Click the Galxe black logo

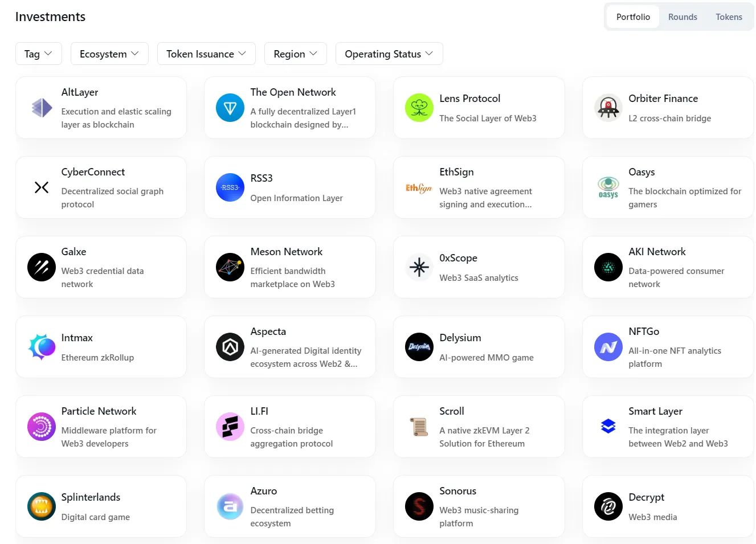(42, 267)
